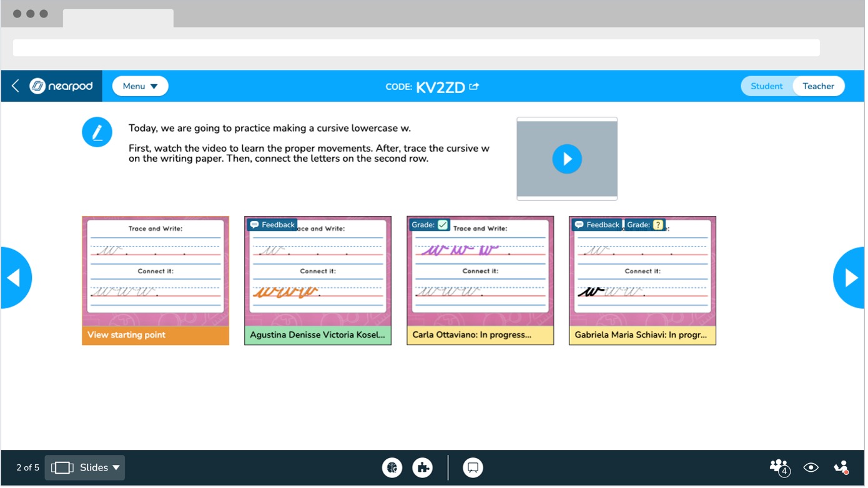Image resolution: width=868 pixels, height=488 pixels.
Task: Click grade checkmark on Carla Ottaviano's work
Action: (444, 225)
